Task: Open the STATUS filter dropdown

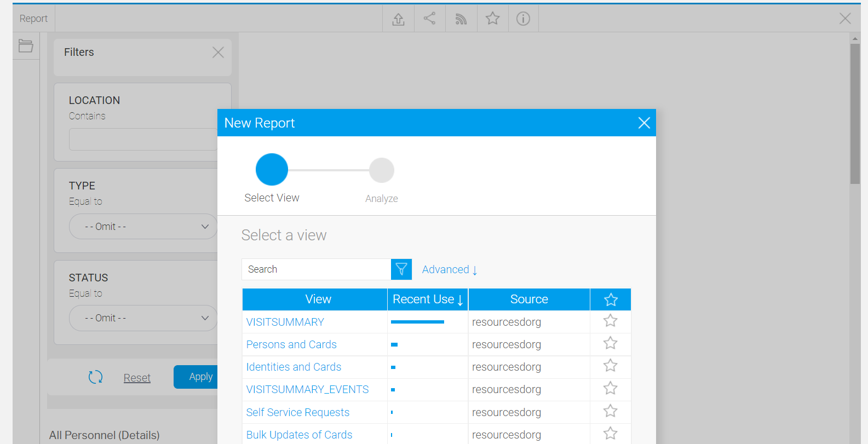Action: [143, 318]
